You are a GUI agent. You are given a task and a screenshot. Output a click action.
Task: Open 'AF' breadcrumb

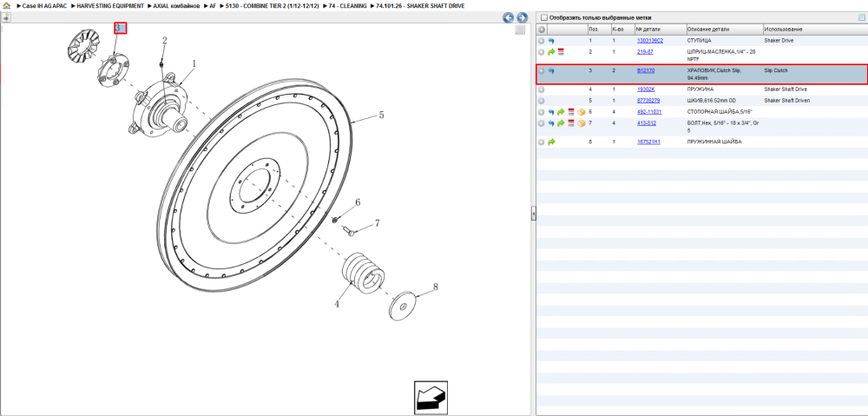pyautogui.click(x=213, y=5)
